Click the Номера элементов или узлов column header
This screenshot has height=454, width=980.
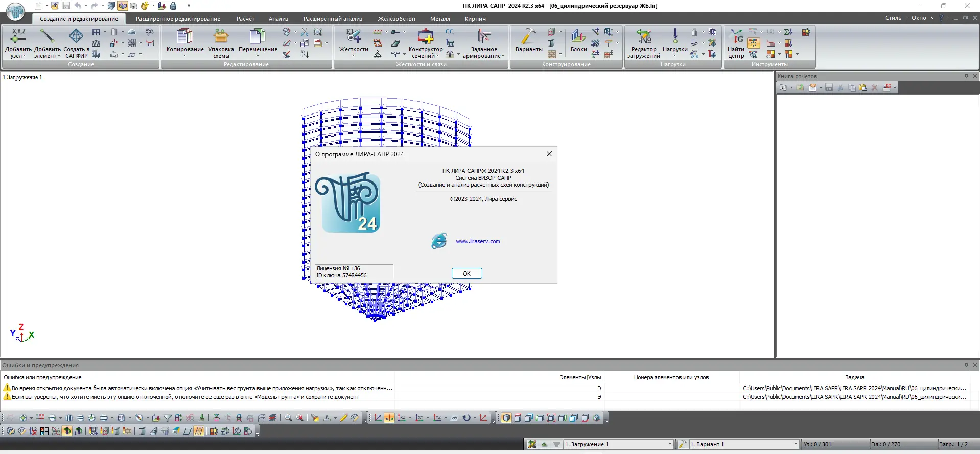coord(671,377)
